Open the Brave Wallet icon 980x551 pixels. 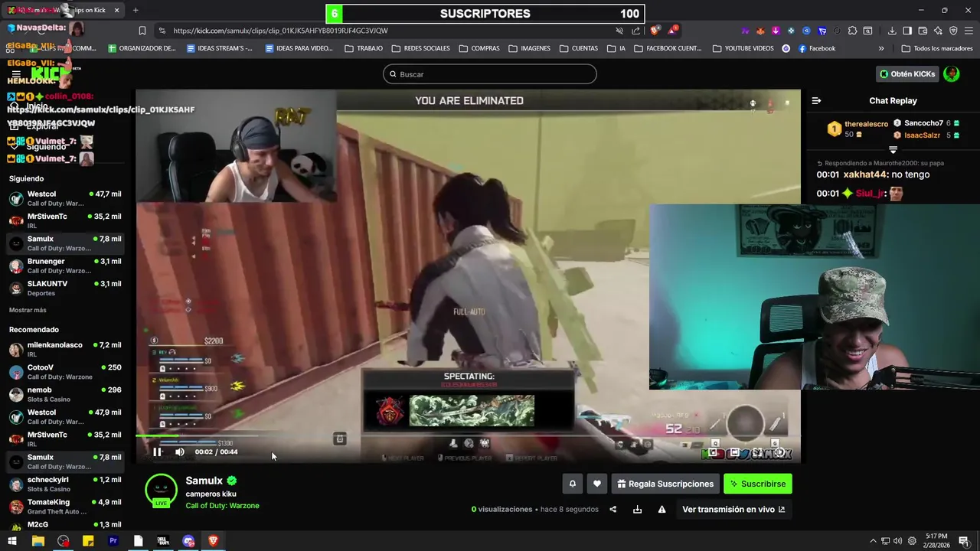(x=923, y=31)
